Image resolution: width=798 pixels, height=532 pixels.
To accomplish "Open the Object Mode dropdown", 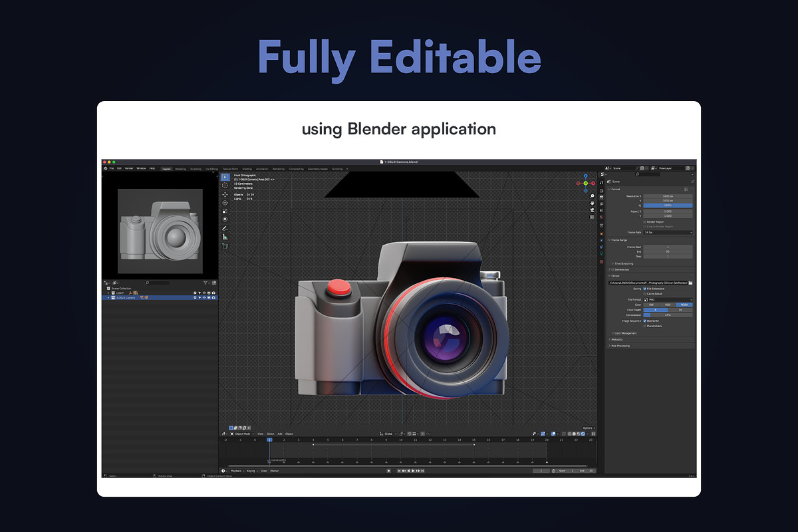I will click(x=242, y=434).
